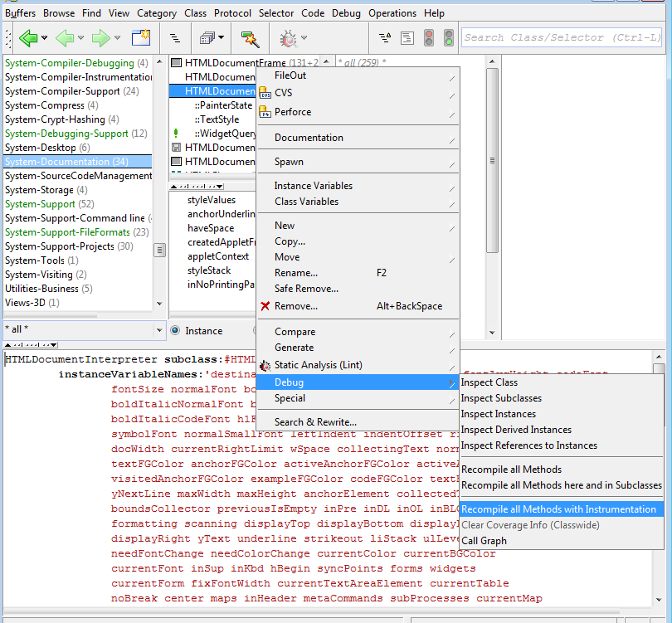
Task: Select ::PainterState class entry
Action: coord(223,105)
